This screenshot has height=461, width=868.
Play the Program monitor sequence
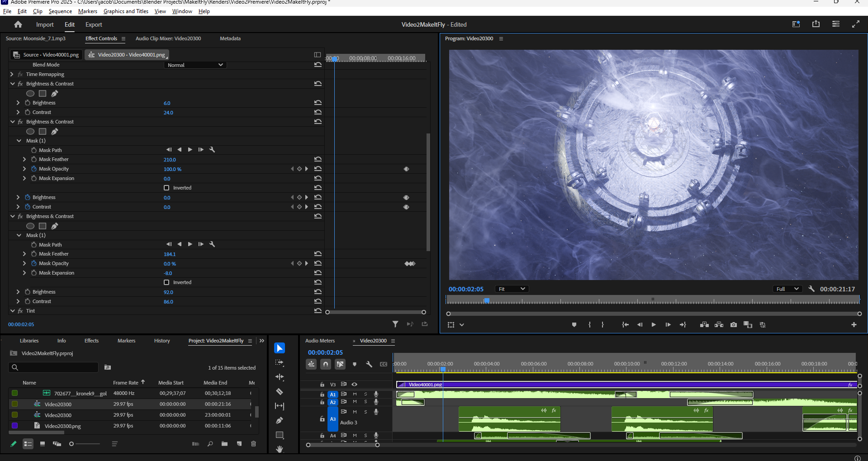[x=654, y=325]
